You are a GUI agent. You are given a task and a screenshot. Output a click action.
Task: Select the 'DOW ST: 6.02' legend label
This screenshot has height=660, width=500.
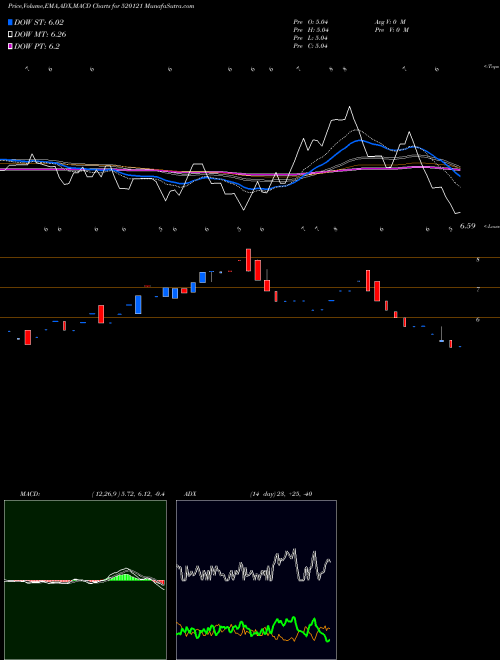[x=39, y=22]
